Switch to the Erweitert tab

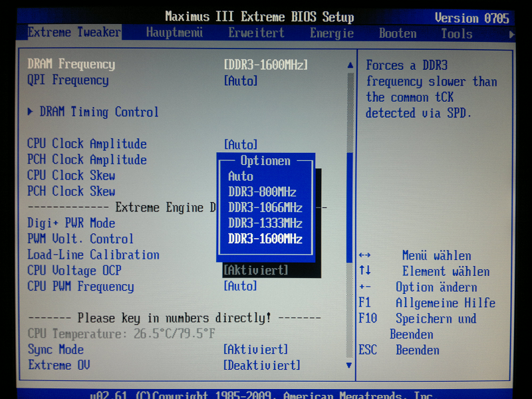(256, 33)
